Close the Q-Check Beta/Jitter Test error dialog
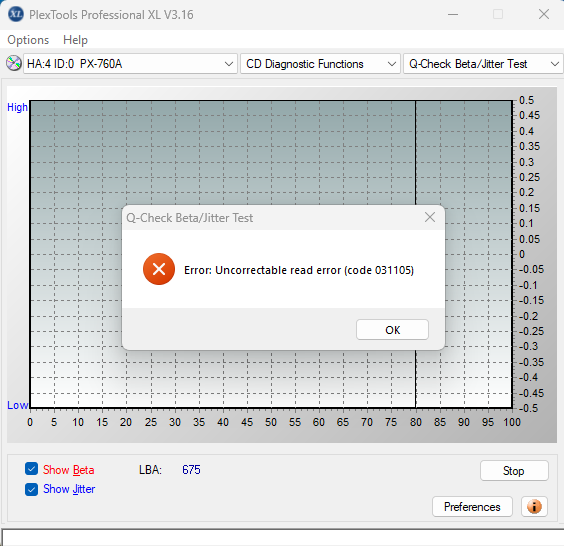 click(x=430, y=217)
